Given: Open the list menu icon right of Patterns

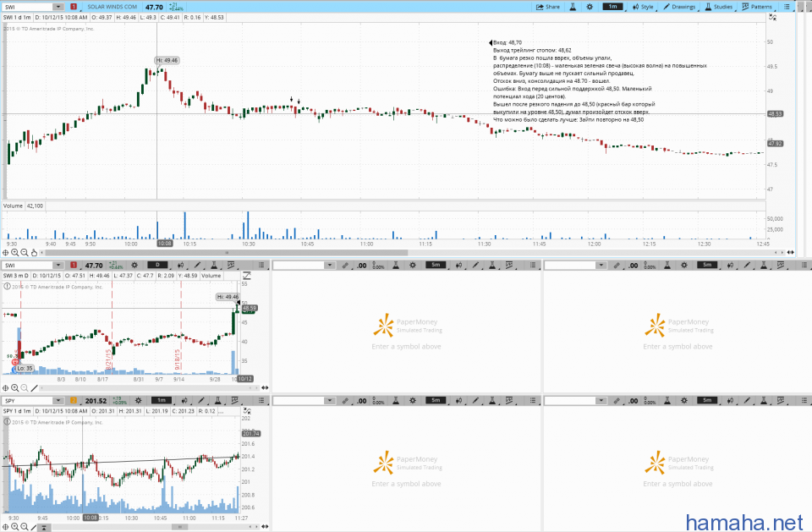Looking at the screenshot, I should point(787,7).
